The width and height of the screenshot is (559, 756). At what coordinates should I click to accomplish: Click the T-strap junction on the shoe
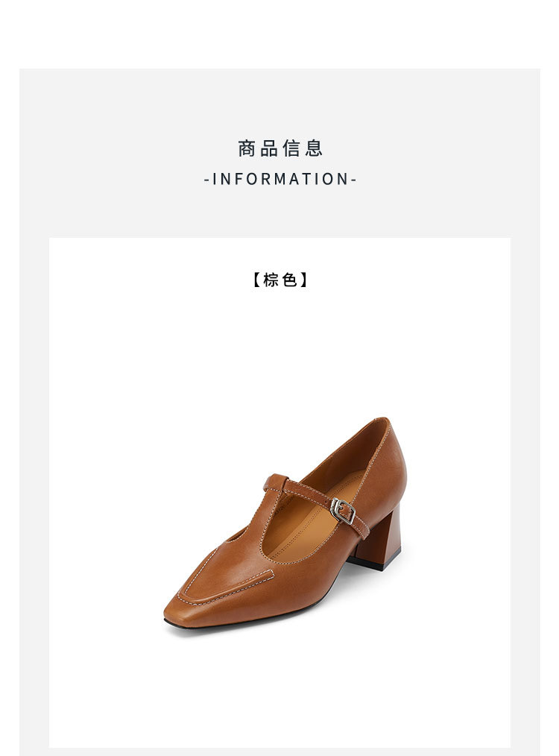[x=276, y=482]
